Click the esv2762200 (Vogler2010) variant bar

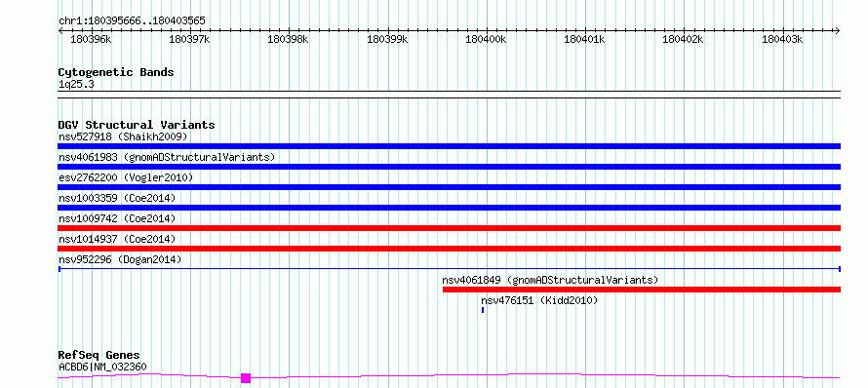pos(449,187)
